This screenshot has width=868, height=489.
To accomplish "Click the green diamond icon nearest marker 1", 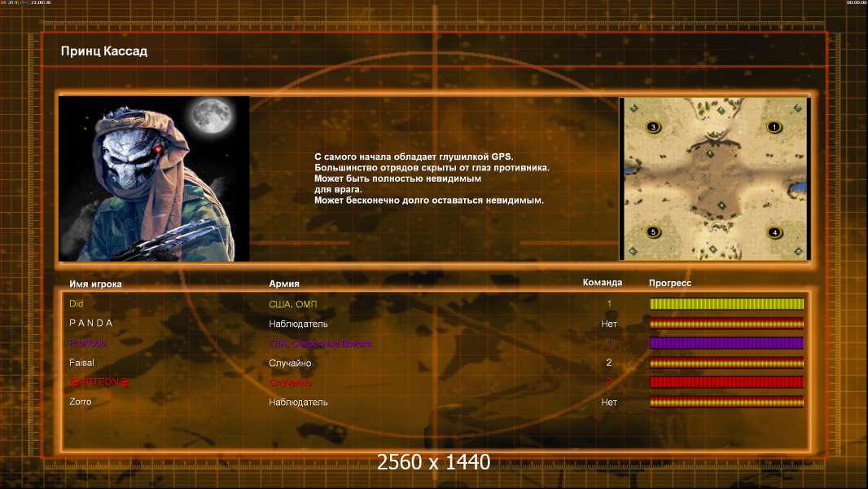I will tap(798, 108).
